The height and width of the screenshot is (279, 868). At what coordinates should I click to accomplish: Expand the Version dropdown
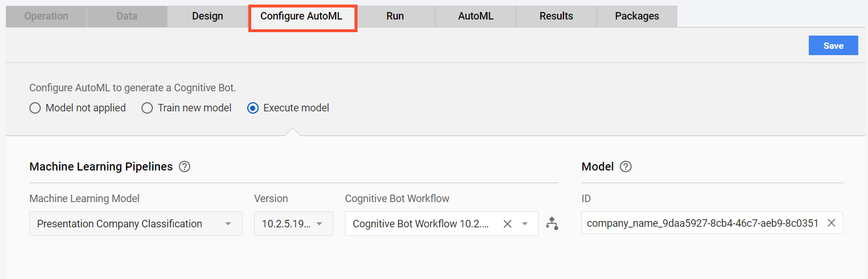(294, 224)
